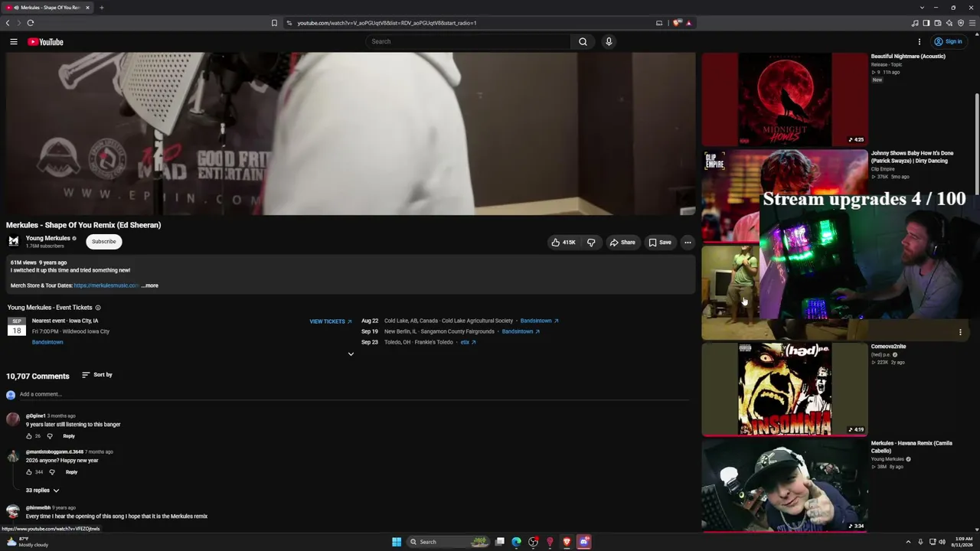Reply to the @0gline1 comment
The height and width of the screenshot is (551, 980).
point(69,436)
